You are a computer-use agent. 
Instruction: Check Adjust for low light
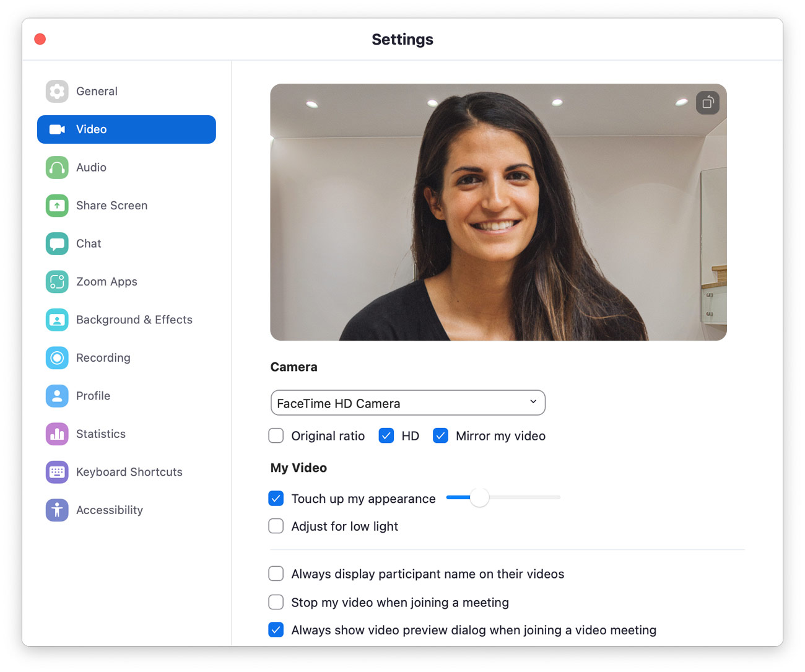276,526
